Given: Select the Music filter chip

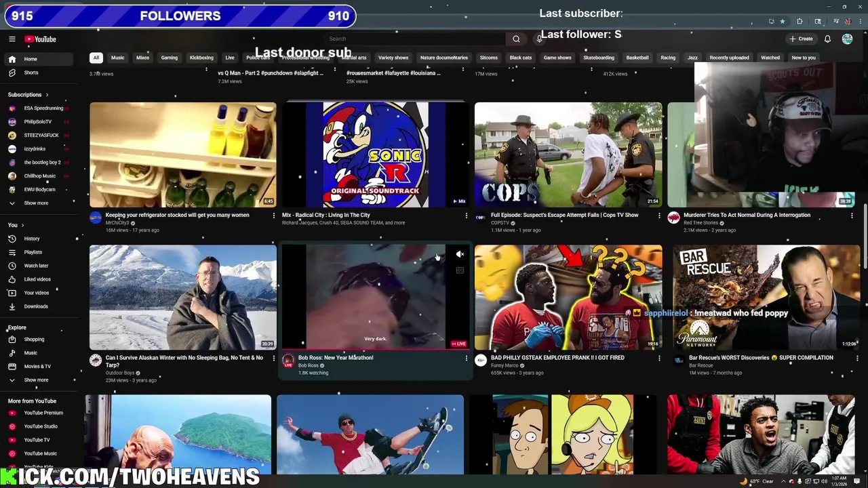Looking at the screenshot, I should 117,58.
